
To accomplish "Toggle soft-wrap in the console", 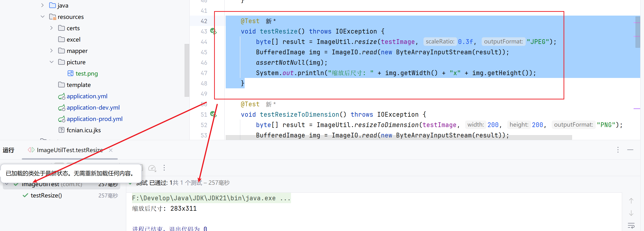I will 631,226.
